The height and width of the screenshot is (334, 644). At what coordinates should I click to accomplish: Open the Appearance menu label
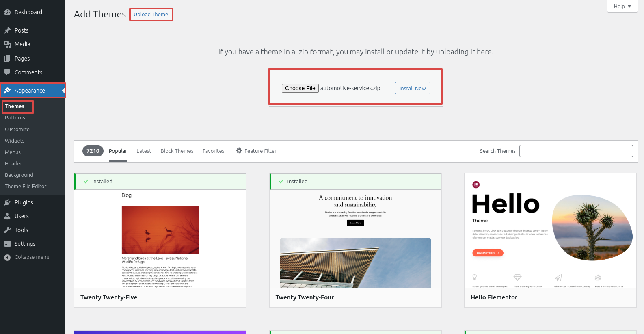[x=30, y=91]
